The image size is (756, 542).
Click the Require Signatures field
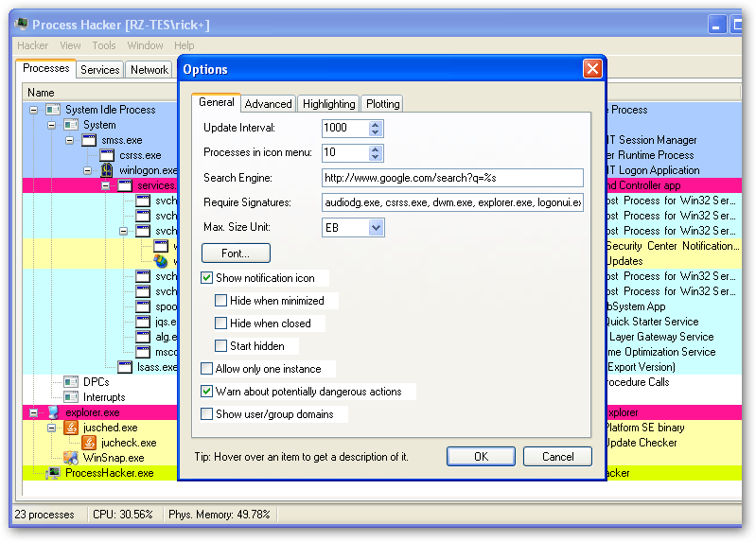[452, 202]
